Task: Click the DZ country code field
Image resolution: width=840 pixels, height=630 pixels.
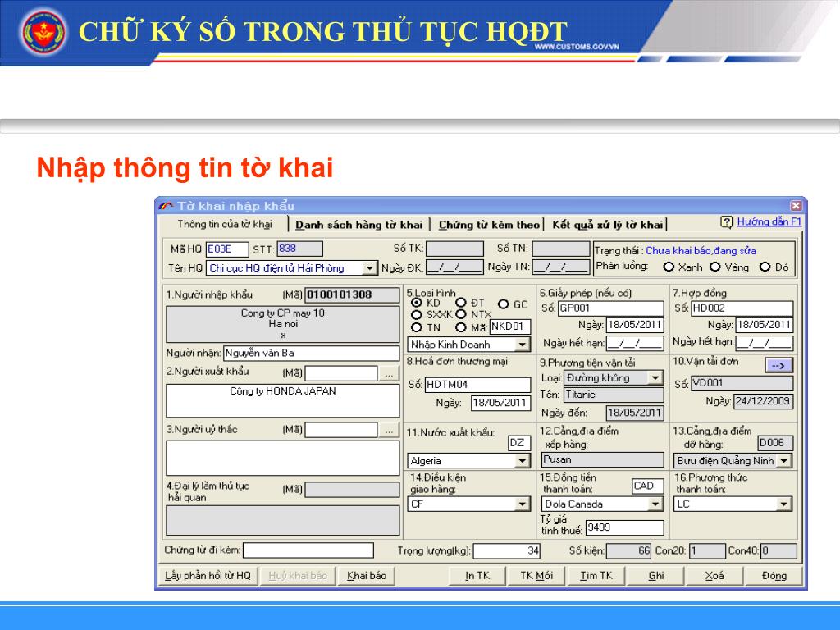Action: pos(519,442)
